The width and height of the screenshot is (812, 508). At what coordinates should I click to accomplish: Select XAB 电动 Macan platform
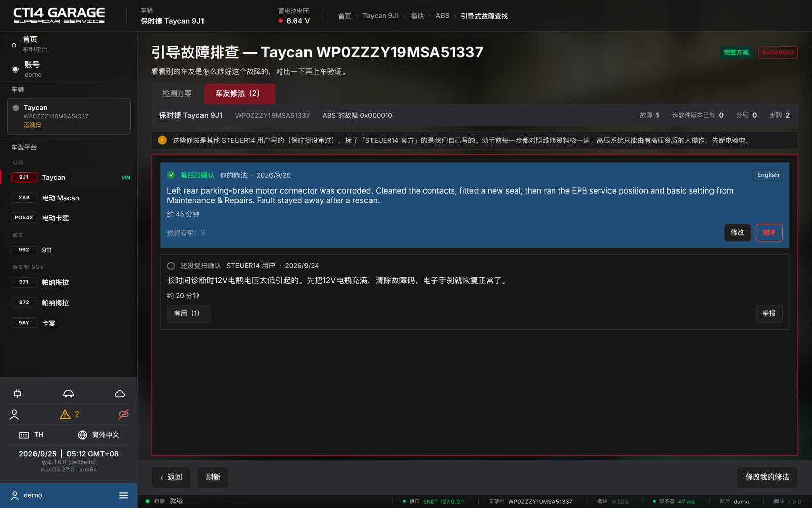pos(69,198)
